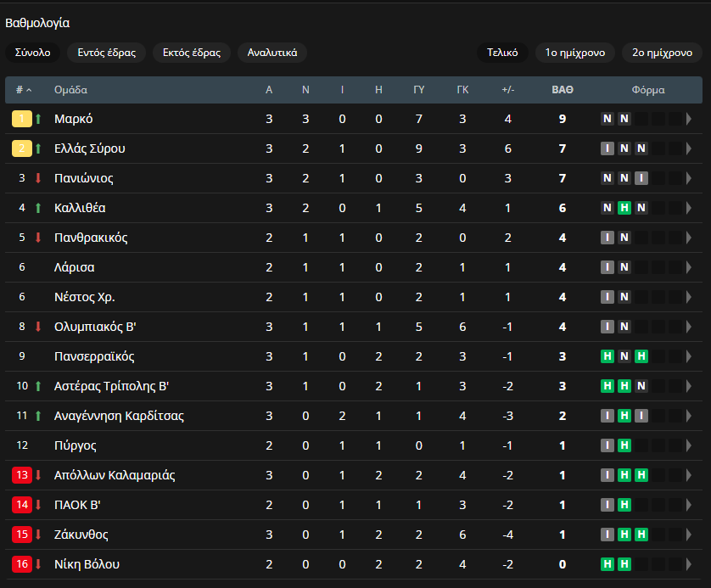Sort by the +/- column header

coord(508,90)
